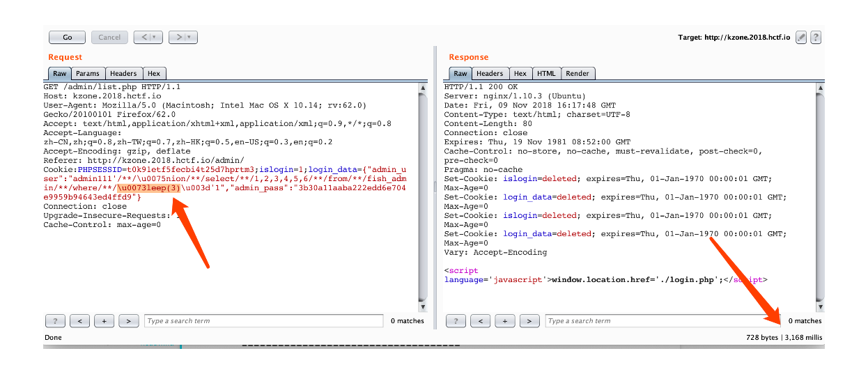Open the history forward dropdown arrow
The height and width of the screenshot is (374, 868).
click(x=191, y=38)
